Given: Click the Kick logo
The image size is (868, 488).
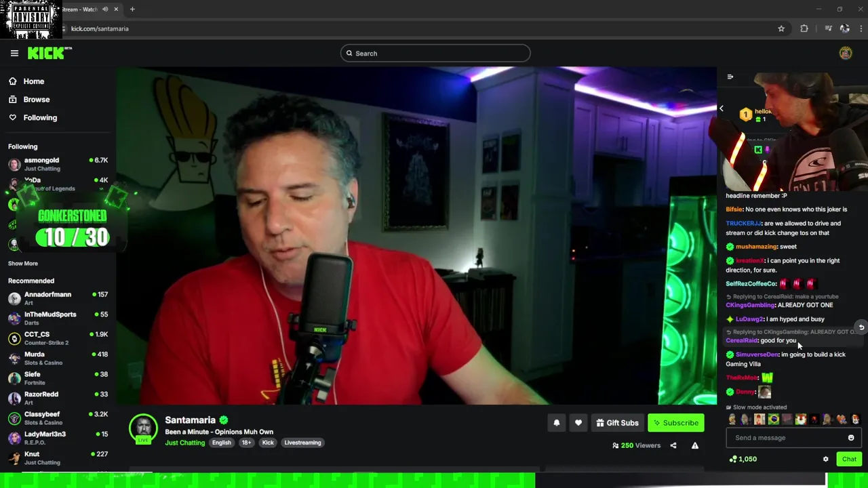Looking at the screenshot, I should (x=50, y=53).
